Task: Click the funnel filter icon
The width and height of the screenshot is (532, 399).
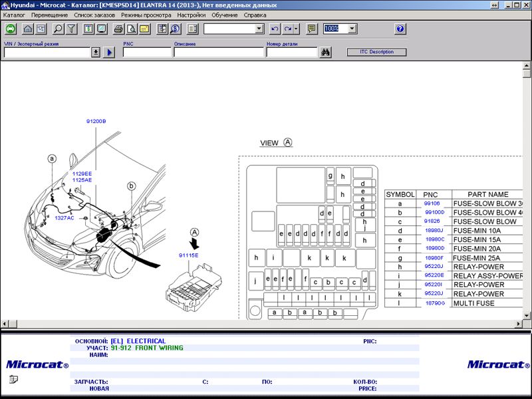Action: pyautogui.click(x=71, y=29)
